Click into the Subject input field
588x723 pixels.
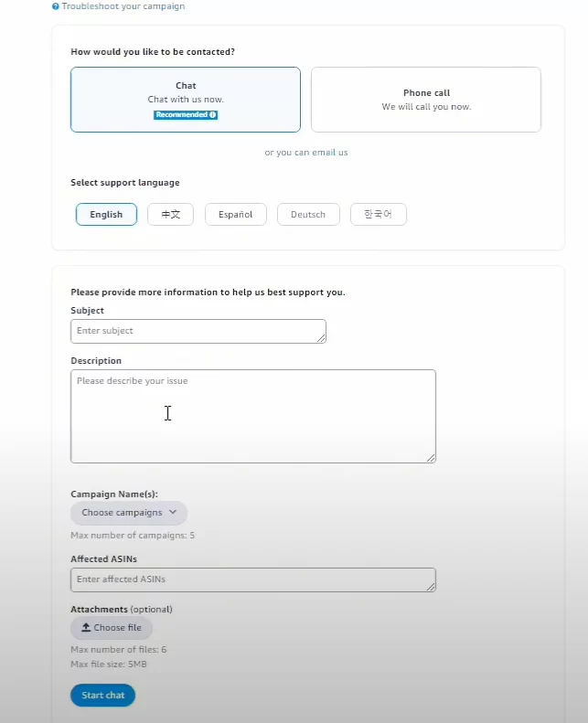tap(198, 331)
